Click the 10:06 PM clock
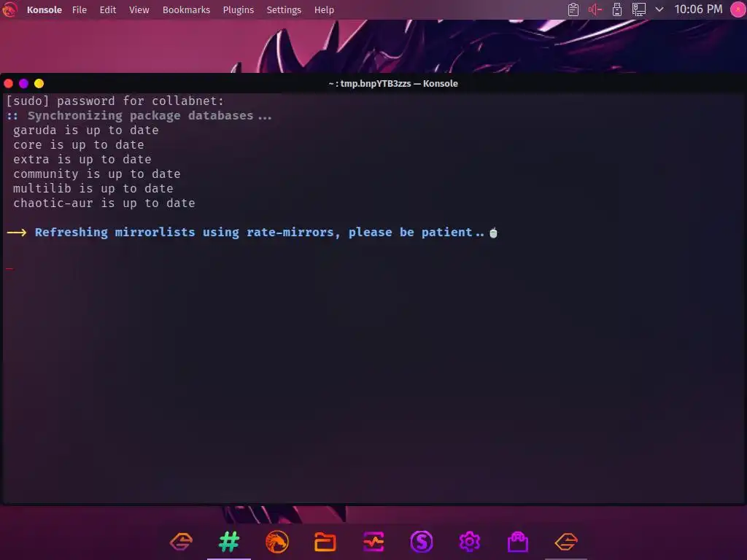This screenshot has width=747, height=560. (x=698, y=9)
